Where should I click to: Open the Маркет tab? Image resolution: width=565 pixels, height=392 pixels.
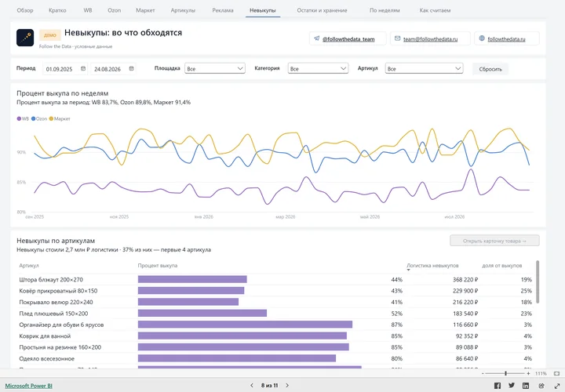(145, 10)
